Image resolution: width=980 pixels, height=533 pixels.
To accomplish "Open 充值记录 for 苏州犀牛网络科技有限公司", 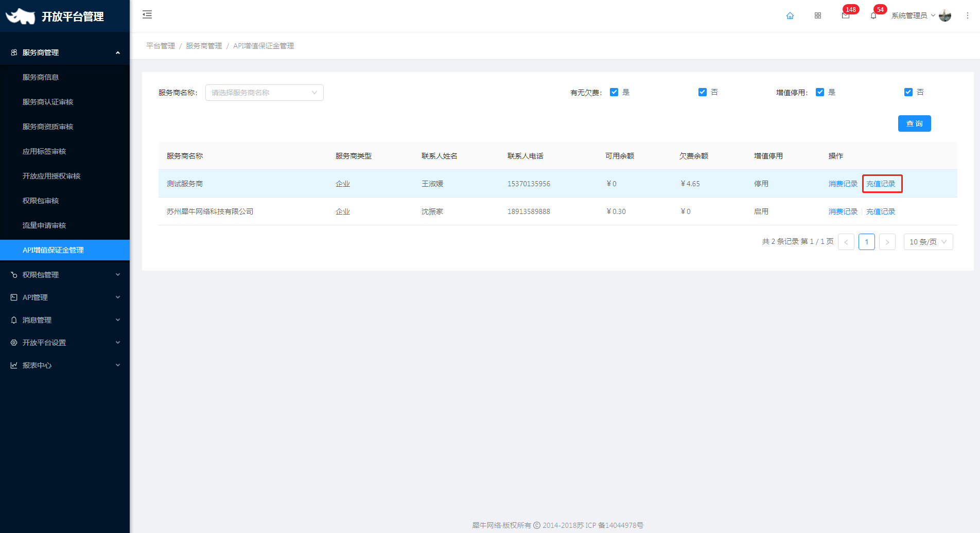I will click(880, 211).
